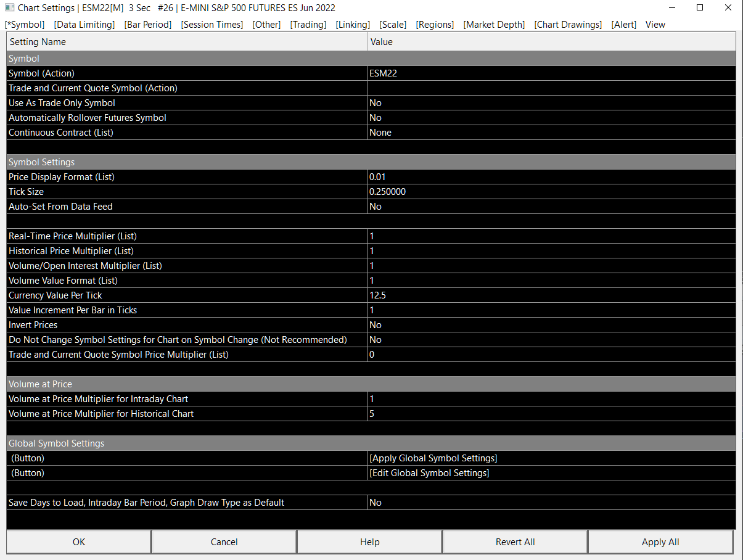Image resolution: width=743 pixels, height=560 pixels.
Task: Open the [Scale] tab
Action: (x=393, y=25)
